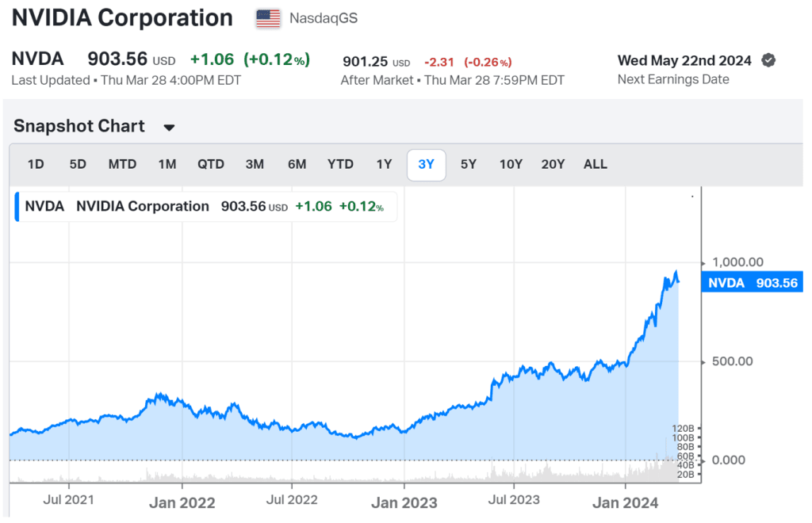Image resolution: width=812 pixels, height=523 pixels.
Task: Switch chart to QTD range
Action: click(211, 164)
